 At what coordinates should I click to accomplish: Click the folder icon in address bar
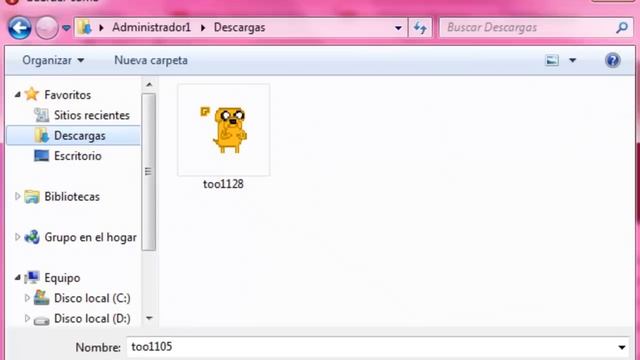click(84, 27)
